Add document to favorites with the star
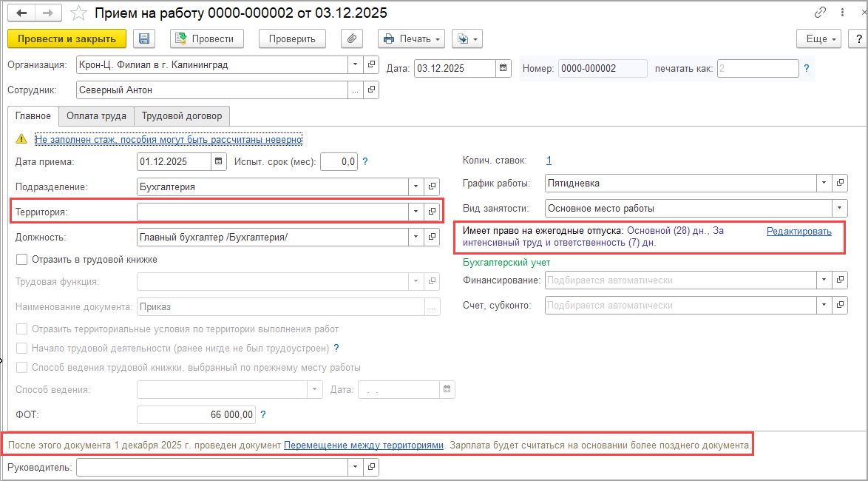Screen dimensions: 868x481 pos(78,13)
